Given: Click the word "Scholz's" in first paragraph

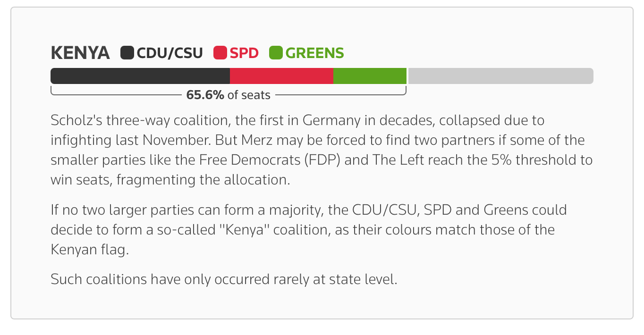Looking at the screenshot, I should pos(76,120).
